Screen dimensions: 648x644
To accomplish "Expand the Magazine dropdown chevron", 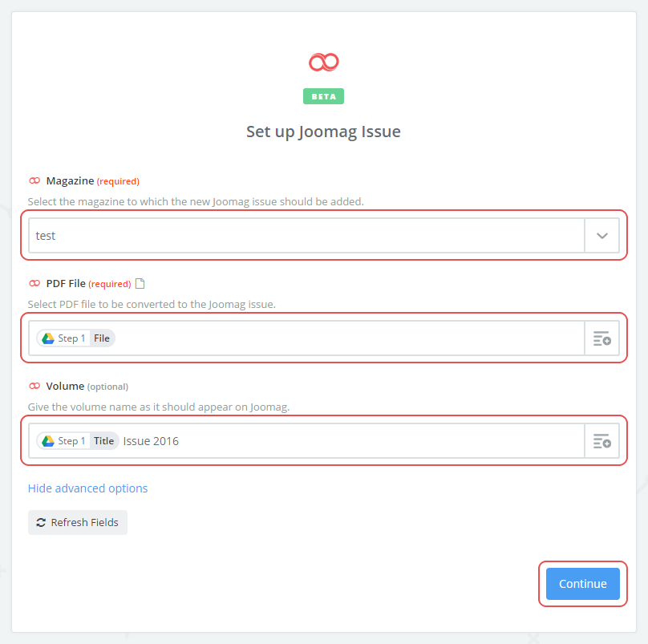I will point(602,236).
